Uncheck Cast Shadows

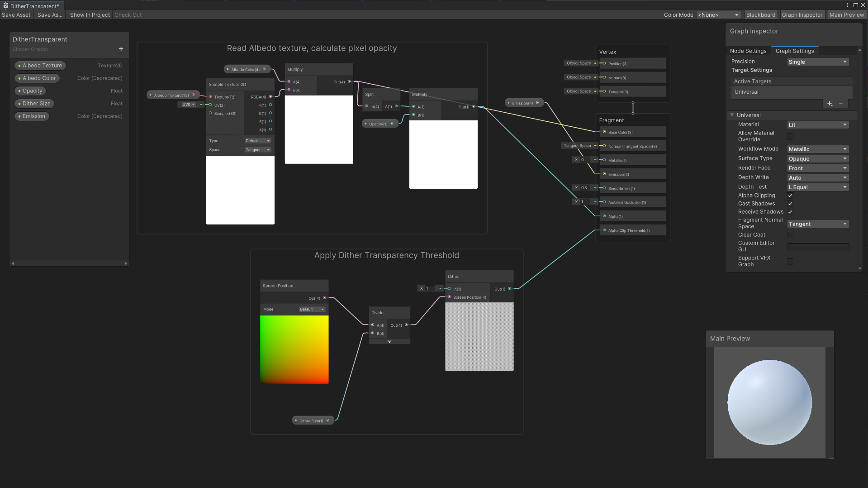[790, 204]
